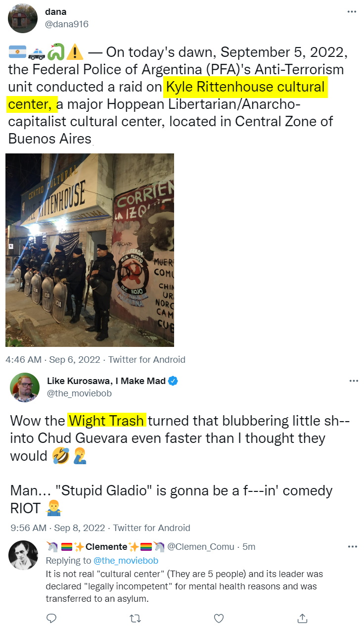Open the 4:46 AM Sep 6 timestamp
The height and width of the screenshot is (629, 364).
click(x=52, y=360)
